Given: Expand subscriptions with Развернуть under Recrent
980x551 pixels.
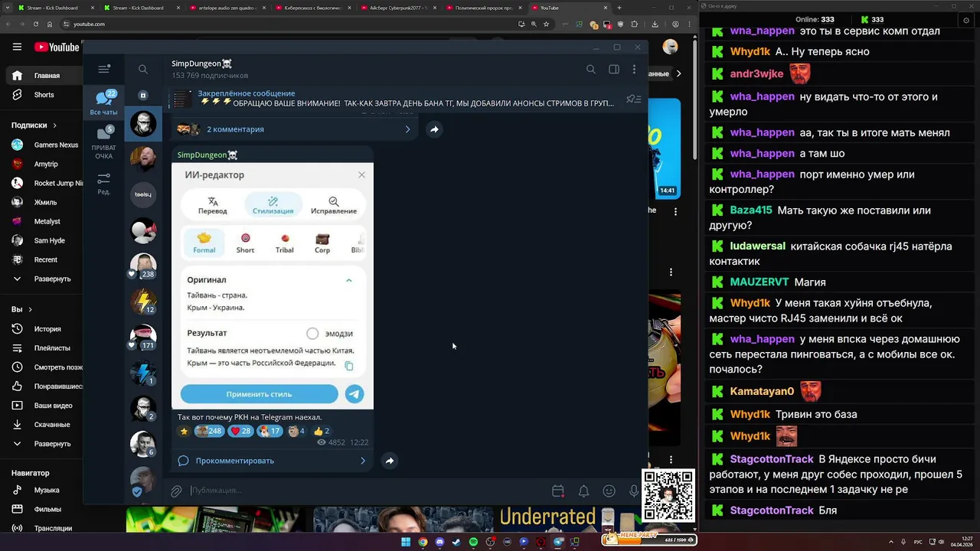Looking at the screenshot, I should (x=46, y=279).
